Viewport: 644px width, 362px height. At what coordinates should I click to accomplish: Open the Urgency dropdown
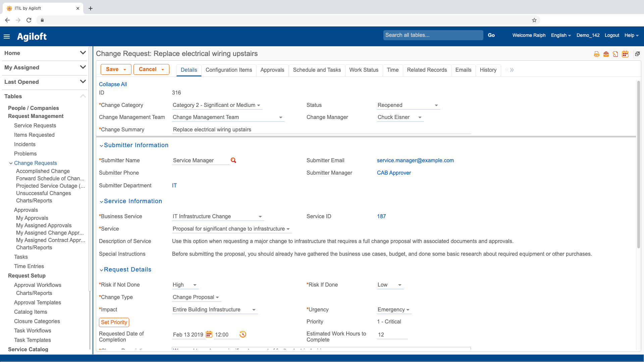pyautogui.click(x=394, y=310)
